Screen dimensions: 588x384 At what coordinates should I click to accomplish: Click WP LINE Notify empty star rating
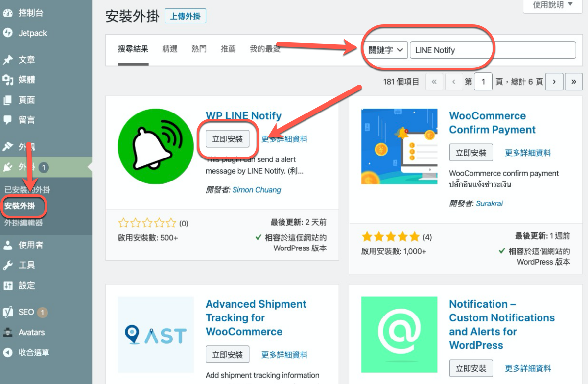point(147,224)
